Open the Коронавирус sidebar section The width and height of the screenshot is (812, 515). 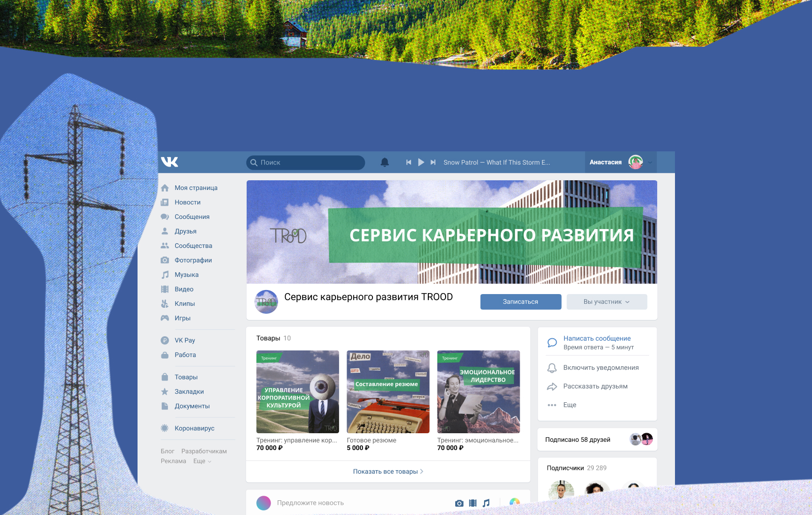195,428
